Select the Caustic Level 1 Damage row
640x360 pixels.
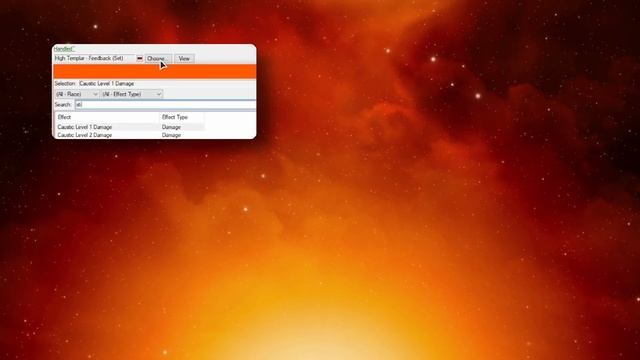[x=130, y=127]
